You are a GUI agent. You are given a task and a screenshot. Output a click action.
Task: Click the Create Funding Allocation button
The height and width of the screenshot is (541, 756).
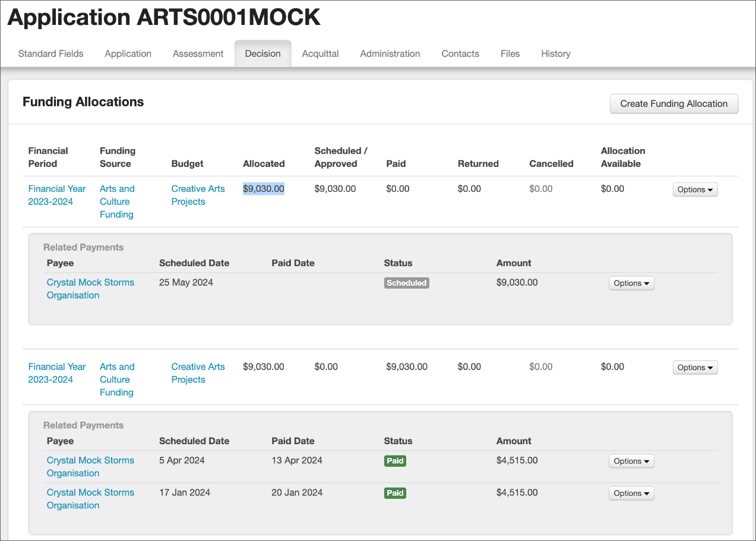(673, 103)
